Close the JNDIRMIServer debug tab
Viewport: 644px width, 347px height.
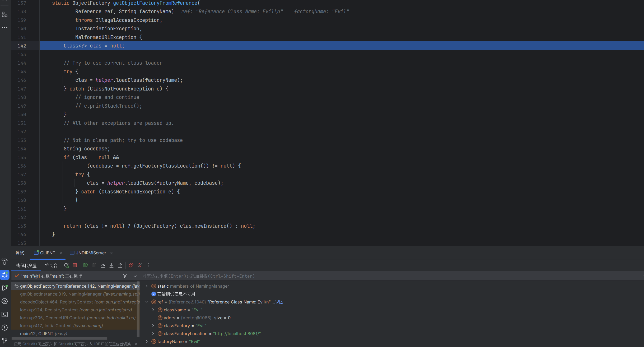point(111,253)
